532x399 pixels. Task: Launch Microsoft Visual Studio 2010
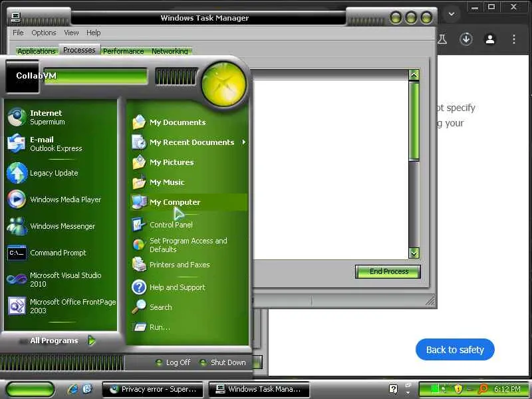pos(61,279)
